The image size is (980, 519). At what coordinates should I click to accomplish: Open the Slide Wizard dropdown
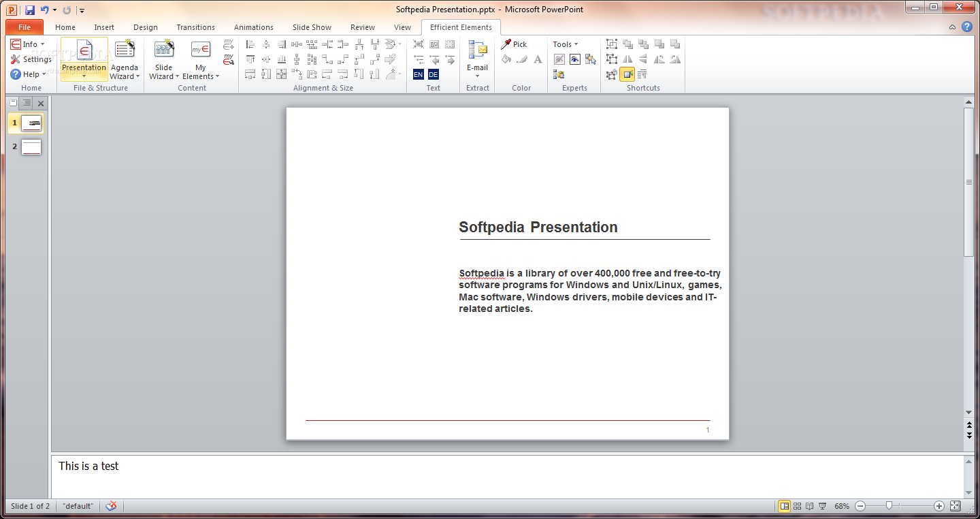(x=164, y=72)
